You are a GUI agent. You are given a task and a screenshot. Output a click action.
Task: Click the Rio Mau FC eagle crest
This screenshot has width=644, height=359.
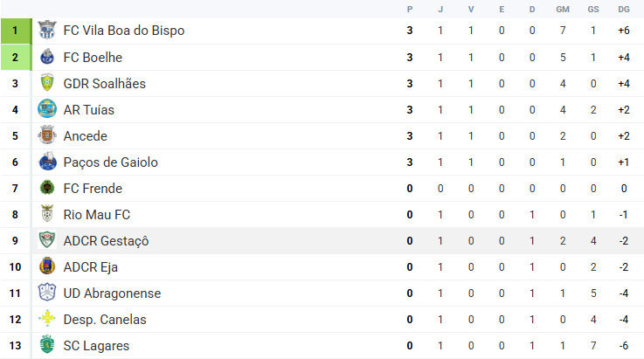point(47,214)
